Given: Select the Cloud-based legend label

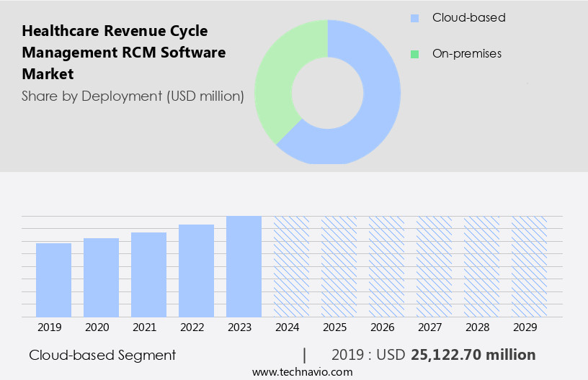Looking at the screenshot, I should pyautogui.click(x=468, y=18).
